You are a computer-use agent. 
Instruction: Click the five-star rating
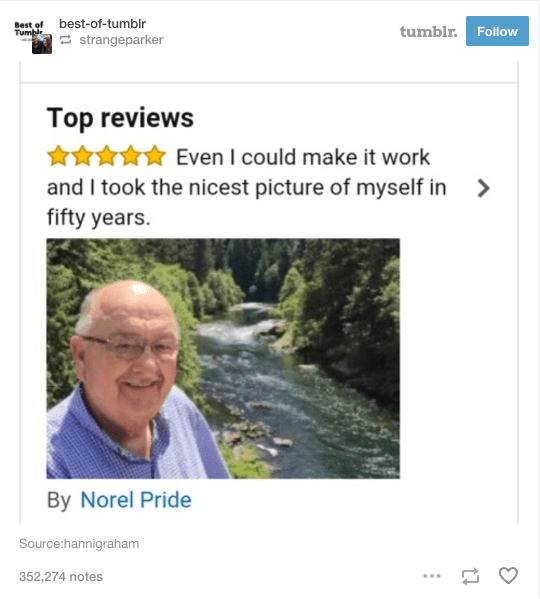tap(107, 156)
